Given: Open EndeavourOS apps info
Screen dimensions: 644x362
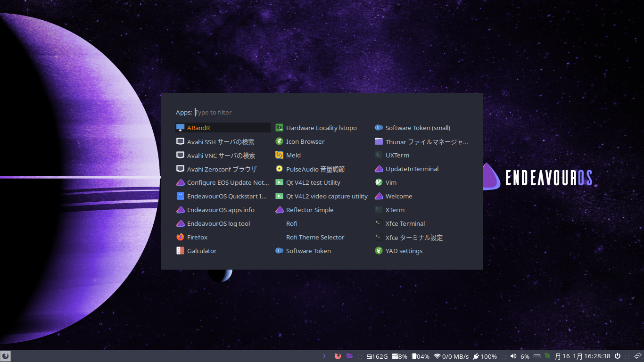Looking at the screenshot, I should [x=223, y=210].
